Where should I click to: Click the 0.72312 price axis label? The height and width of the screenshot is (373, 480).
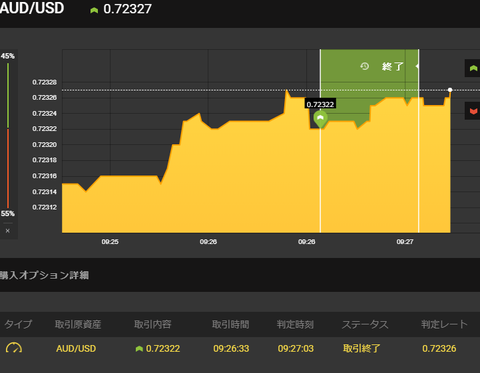(44, 207)
